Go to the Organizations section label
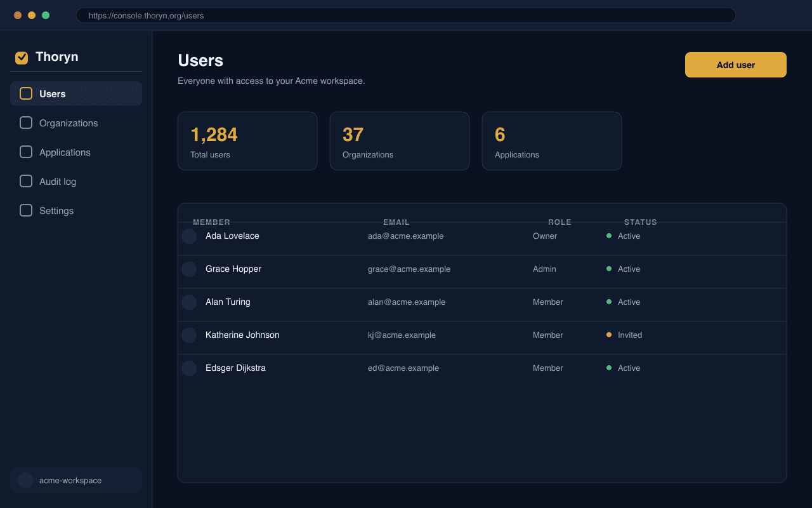Viewport: 812px width, 508px height. (69, 123)
